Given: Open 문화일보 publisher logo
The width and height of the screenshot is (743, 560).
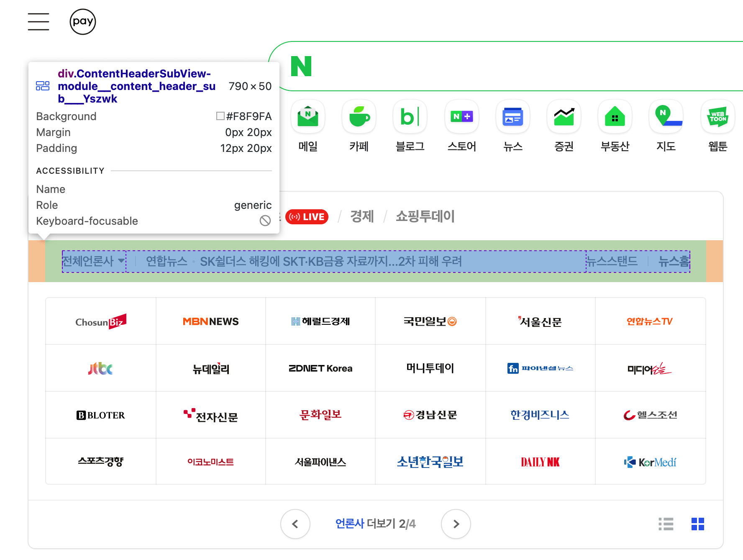Looking at the screenshot, I should click(320, 415).
